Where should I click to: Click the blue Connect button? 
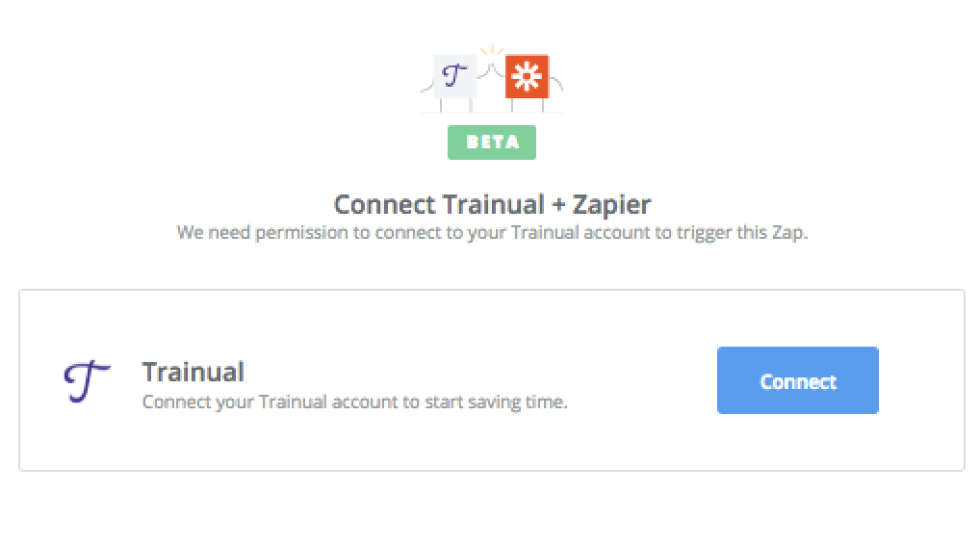[797, 380]
